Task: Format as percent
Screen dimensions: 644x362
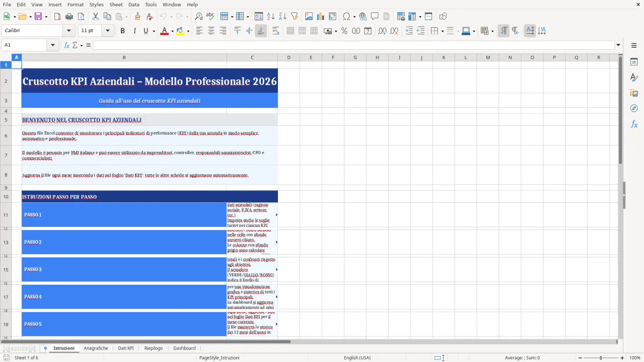Action: click(x=344, y=31)
